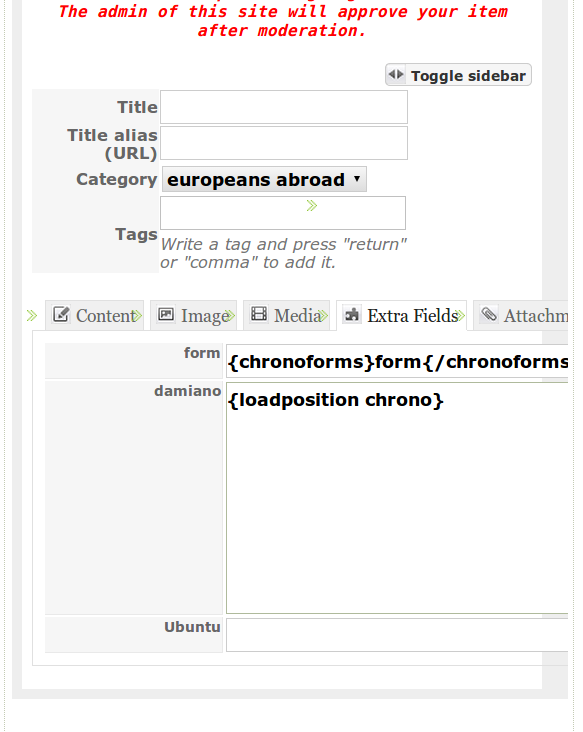Click the Content tab pencil icon
Screen dimensions: 583x732
tap(61, 314)
